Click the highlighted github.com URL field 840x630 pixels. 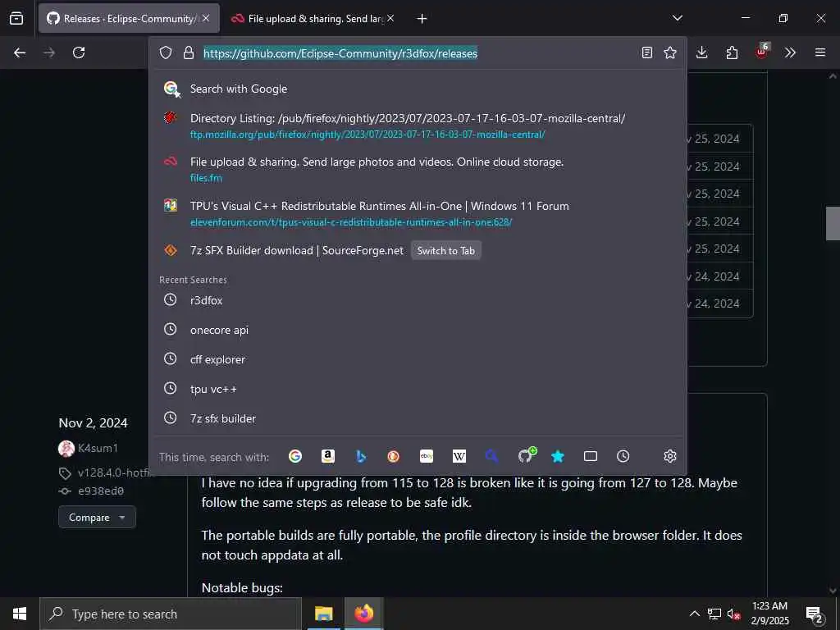[340, 53]
